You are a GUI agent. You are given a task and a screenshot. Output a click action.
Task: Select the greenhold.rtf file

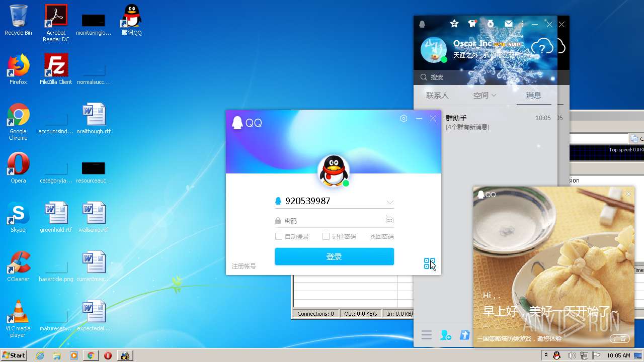[x=56, y=217]
